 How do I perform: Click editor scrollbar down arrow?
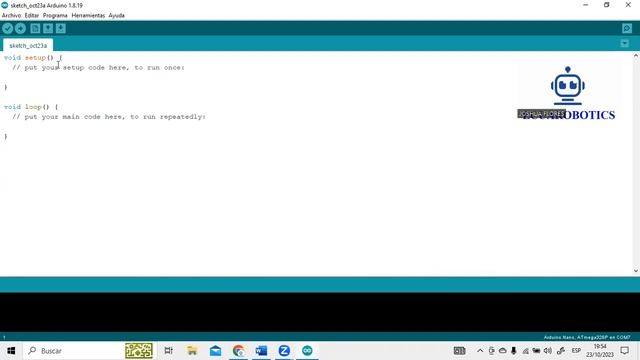636,271
